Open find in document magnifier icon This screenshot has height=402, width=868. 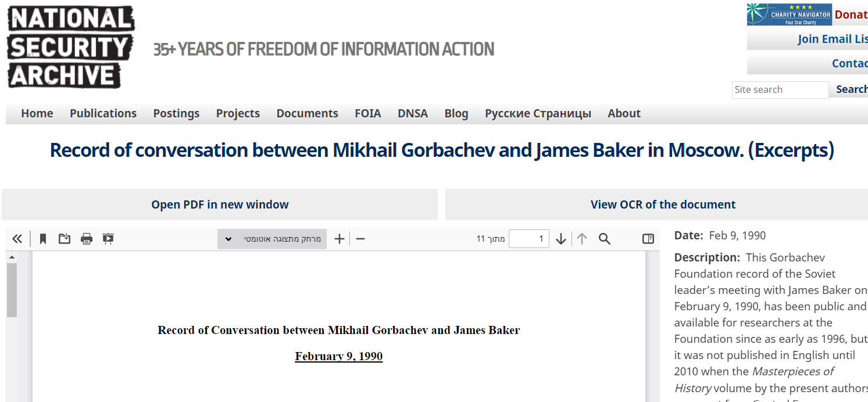[x=605, y=239]
